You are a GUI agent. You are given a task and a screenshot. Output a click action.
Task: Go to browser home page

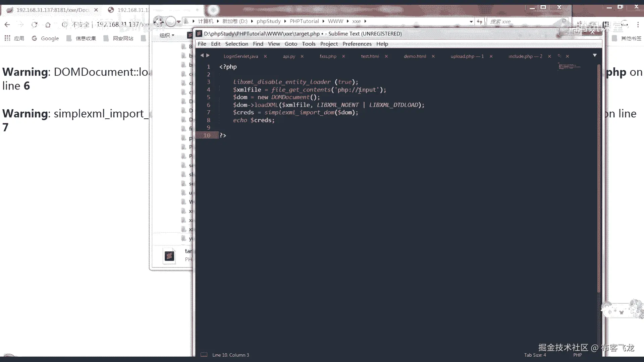[x=48, y=24]
